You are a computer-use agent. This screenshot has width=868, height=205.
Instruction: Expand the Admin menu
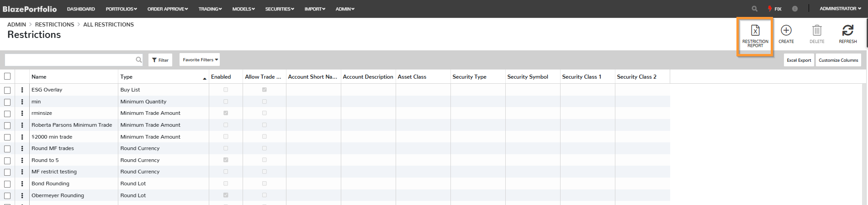[x=345, y=9]
